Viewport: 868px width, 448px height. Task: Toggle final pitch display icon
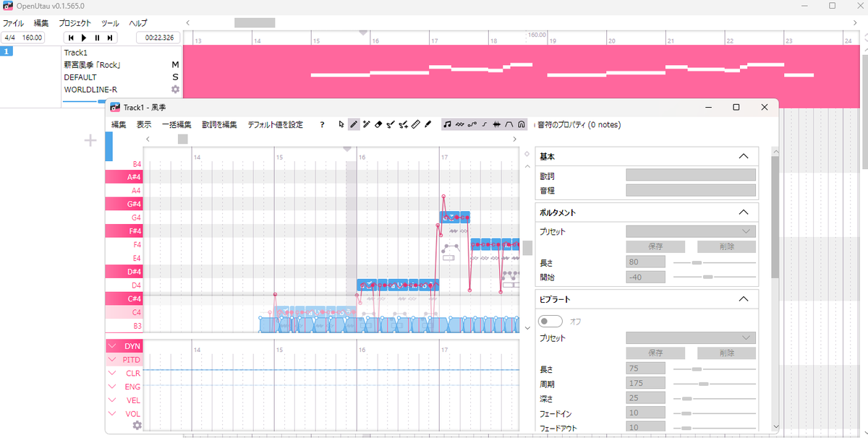(485, 125)
